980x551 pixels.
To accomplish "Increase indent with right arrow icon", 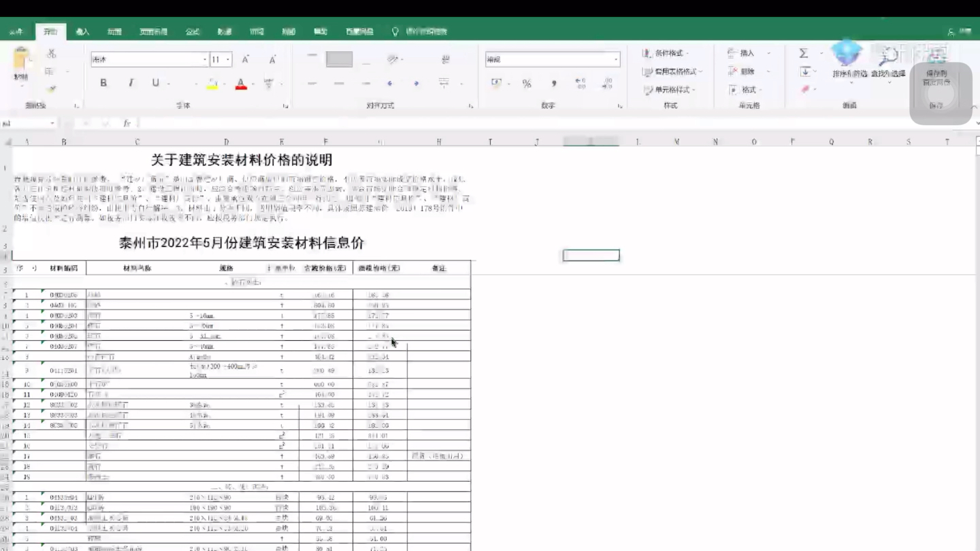I will [x=416, y=84].
